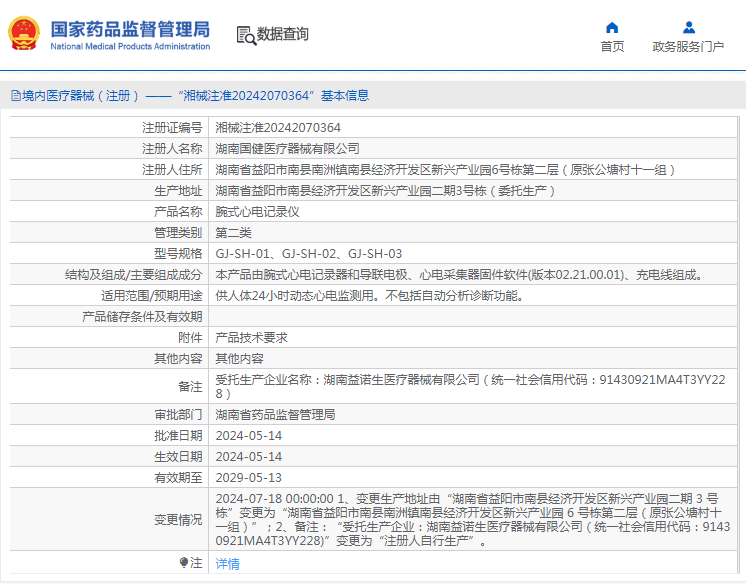Open the 数据查询 search icon

click(246, 35)
